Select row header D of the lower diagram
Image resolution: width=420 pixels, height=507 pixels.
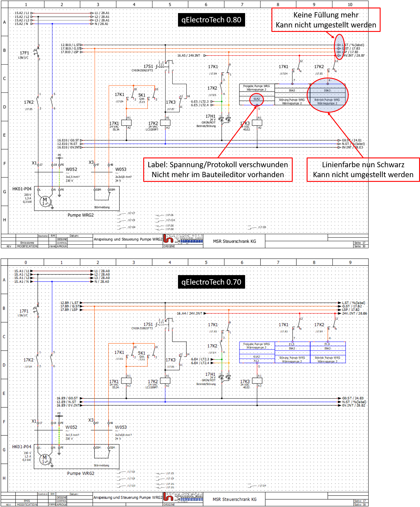point(4,365)
